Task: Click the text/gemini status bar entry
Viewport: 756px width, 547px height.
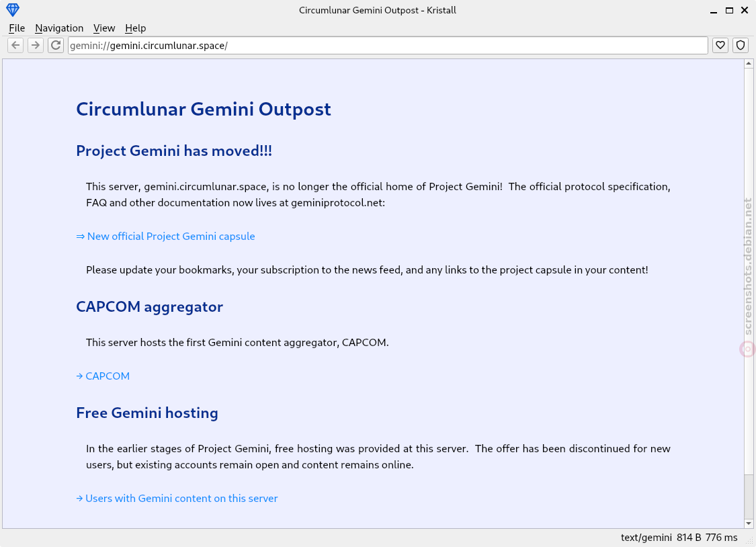Action: [x=646, y=538]
